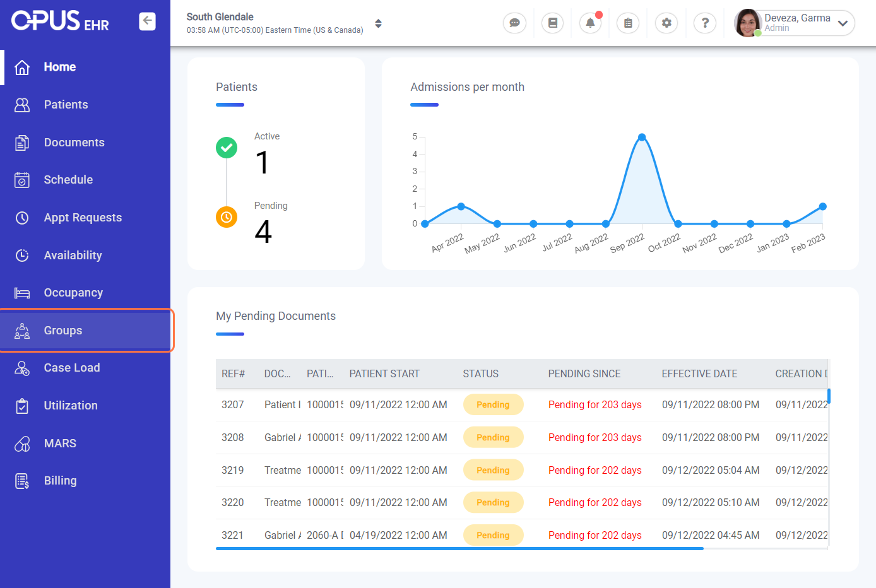This screenshot has height=588, width=876.
Task: Click the Case Load icon in sidebar
Action: click(22, 368)
